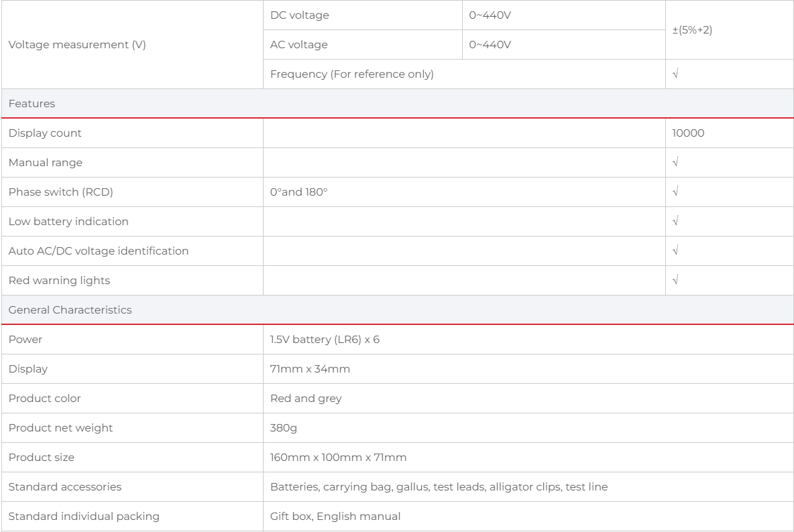Viewport: 794px width, 532px height.
Task: Click the Standard accessories list text
Action: pyautogui.click(x=439, y=487)
